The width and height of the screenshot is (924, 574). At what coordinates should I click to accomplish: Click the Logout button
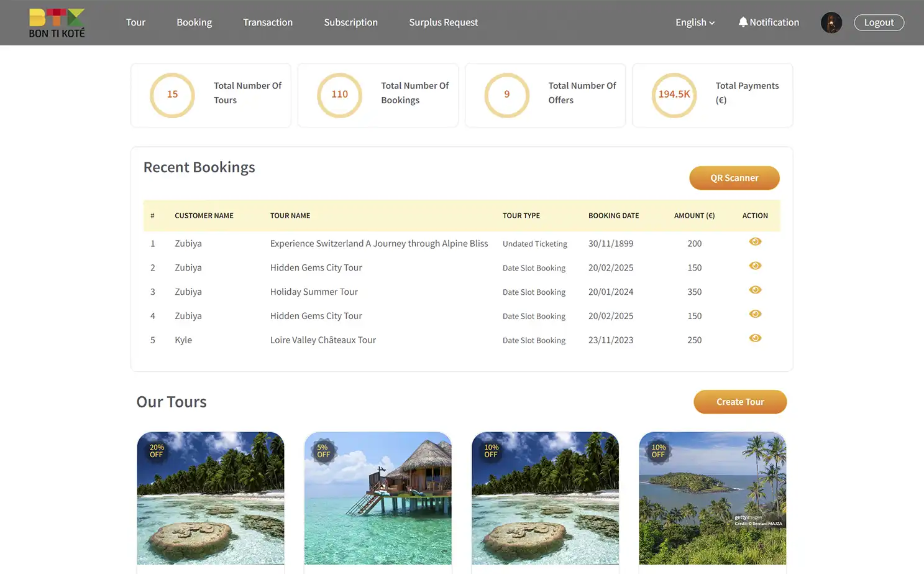click(879, 22)
